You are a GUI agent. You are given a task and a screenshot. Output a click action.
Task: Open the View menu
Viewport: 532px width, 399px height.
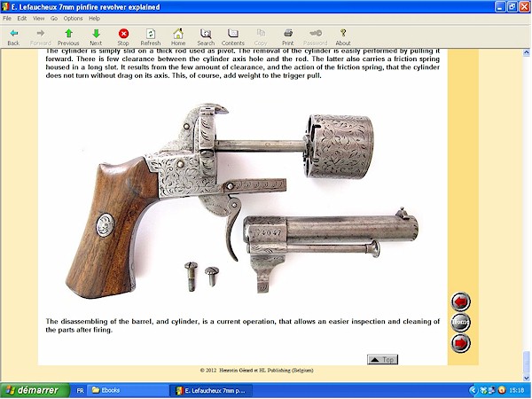pos(38,19)
